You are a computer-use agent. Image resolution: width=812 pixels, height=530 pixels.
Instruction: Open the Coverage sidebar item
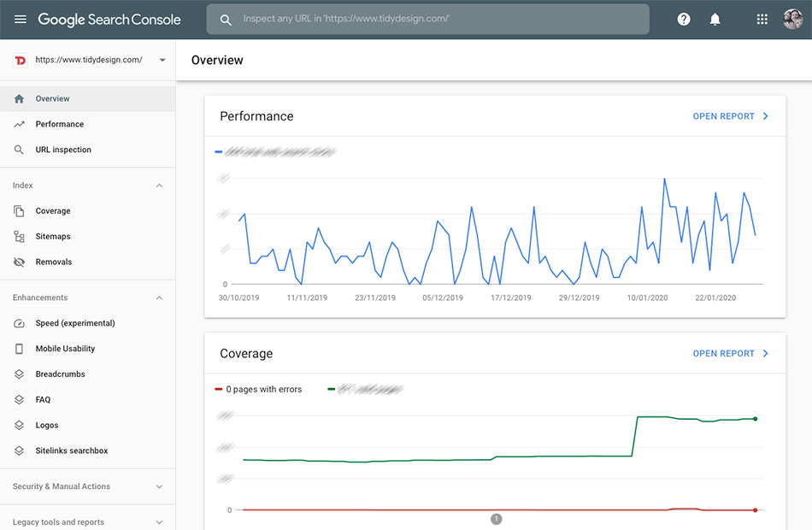(x=87, y=211)
